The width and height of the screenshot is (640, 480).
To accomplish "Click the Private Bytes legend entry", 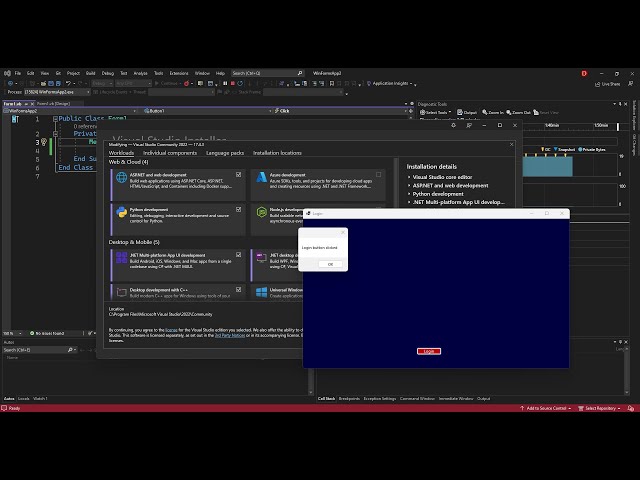I will (591, 149).
